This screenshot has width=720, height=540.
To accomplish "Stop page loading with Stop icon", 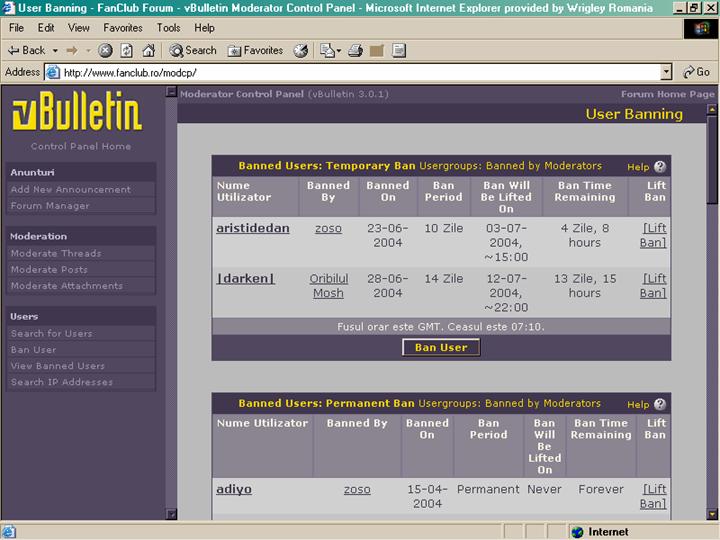I will point(105,51).
